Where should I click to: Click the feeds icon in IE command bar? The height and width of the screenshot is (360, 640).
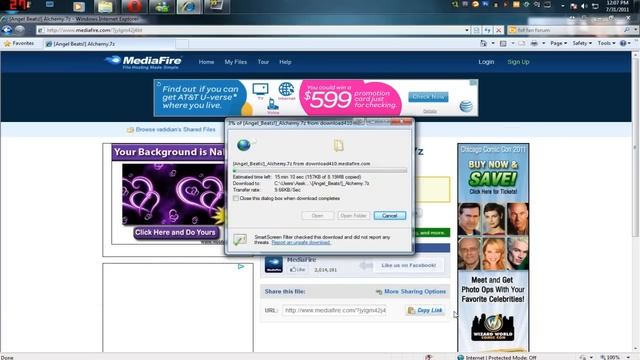click(503, 43)
